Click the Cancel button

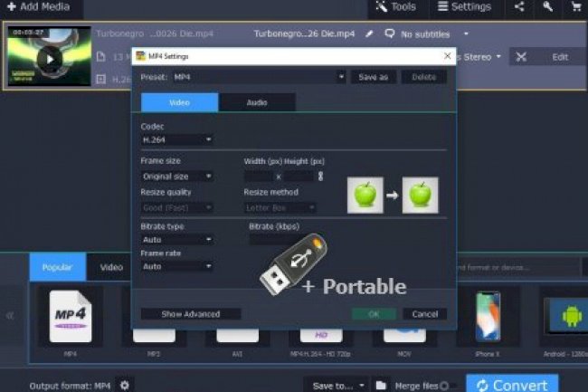click(424, 314)
